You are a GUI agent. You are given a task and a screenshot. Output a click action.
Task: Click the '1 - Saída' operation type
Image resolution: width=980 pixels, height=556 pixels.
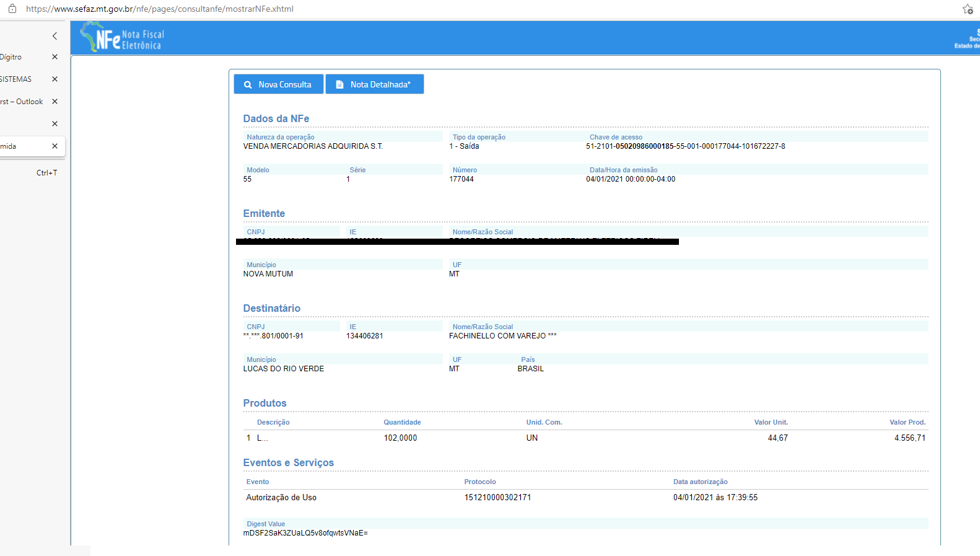tap(464, 146)
